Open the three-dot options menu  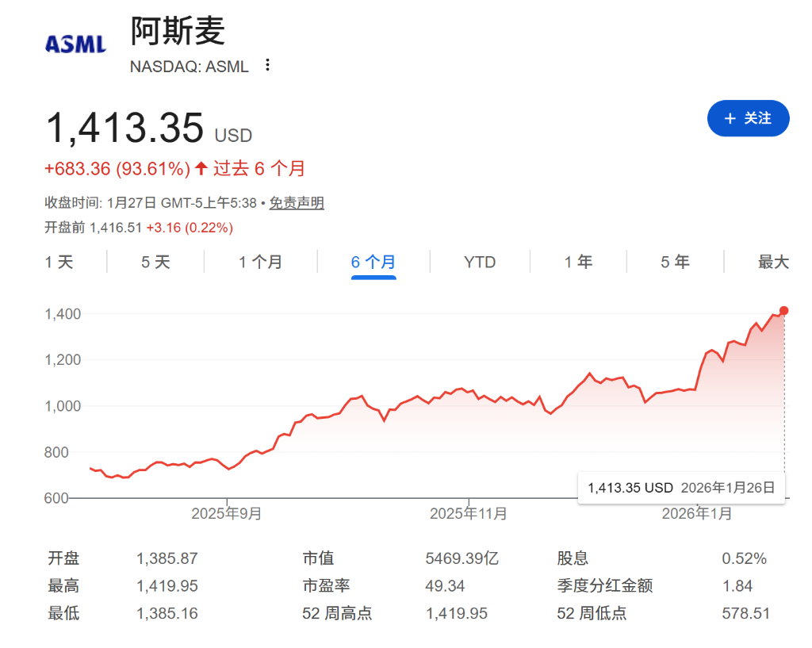pos(266,66)
